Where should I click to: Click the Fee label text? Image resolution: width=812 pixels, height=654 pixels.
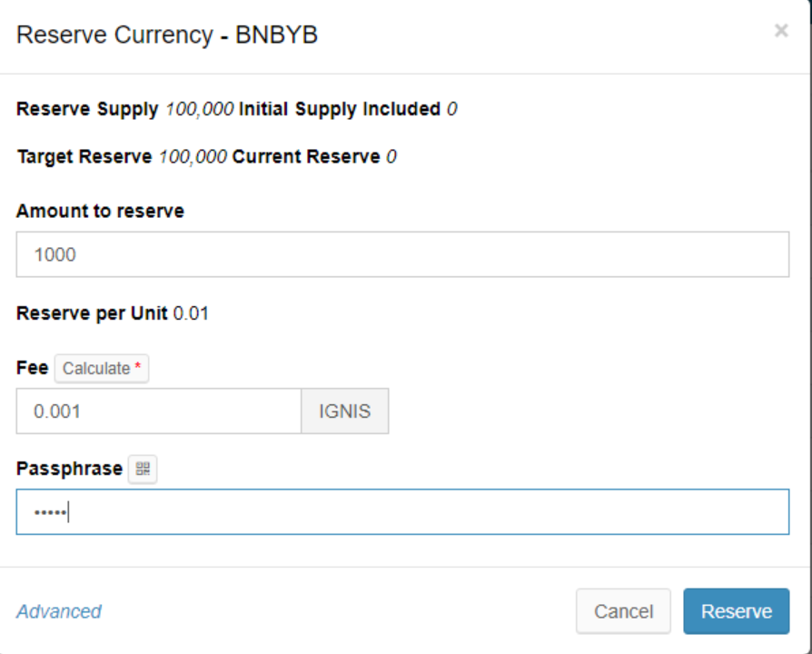coord(31,368)
